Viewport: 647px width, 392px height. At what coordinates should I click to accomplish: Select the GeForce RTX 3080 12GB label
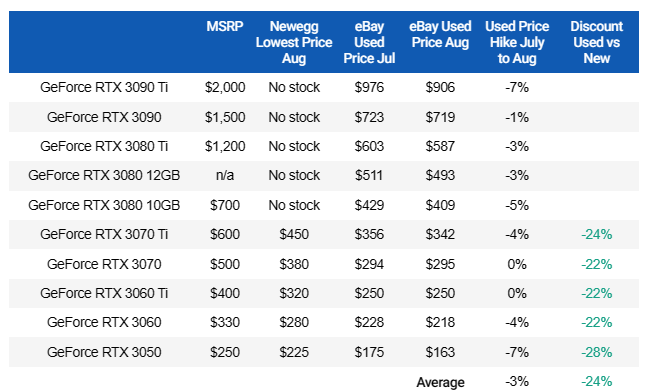[104, 175]
